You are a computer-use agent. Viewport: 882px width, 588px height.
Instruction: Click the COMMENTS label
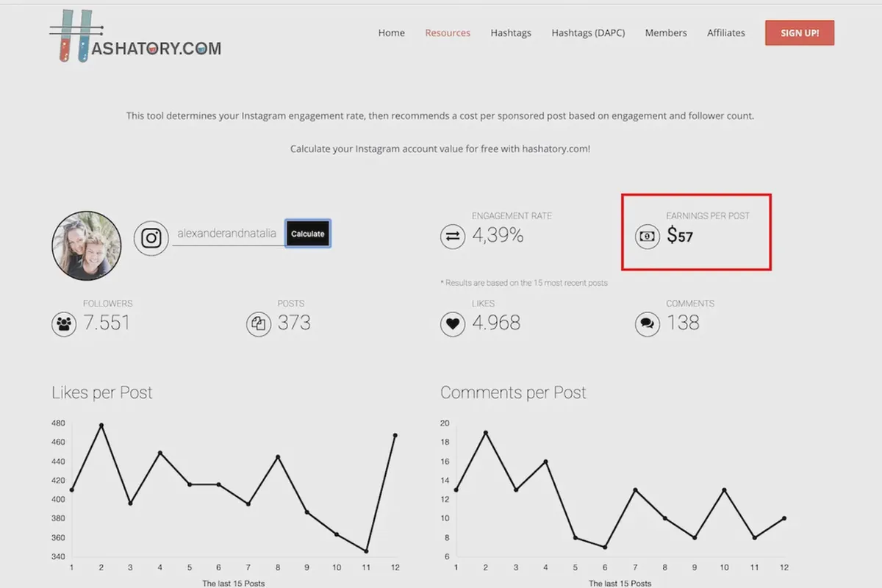[x=690, y=304]
